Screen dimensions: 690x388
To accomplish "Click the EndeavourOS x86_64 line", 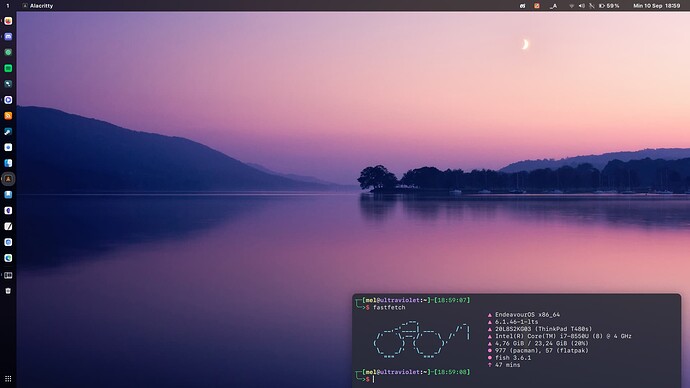I will coord(527,315).
